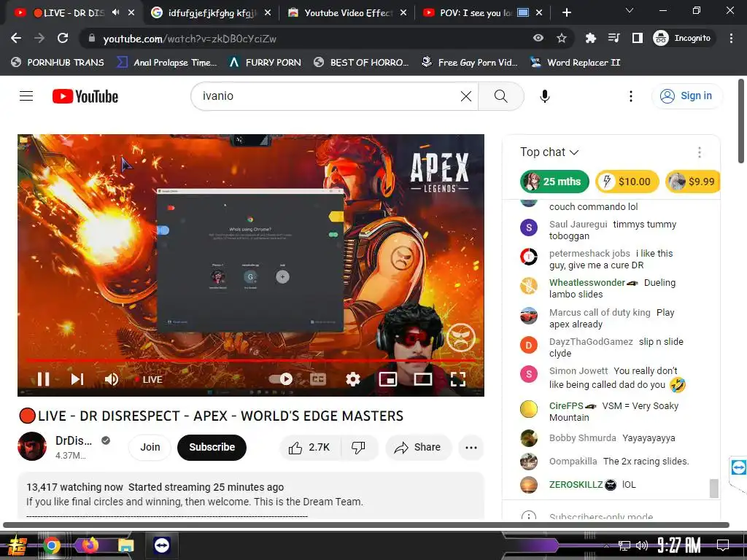Open the player settings gear
Viewport: 747px width, 560px height.
coord(352,379)
